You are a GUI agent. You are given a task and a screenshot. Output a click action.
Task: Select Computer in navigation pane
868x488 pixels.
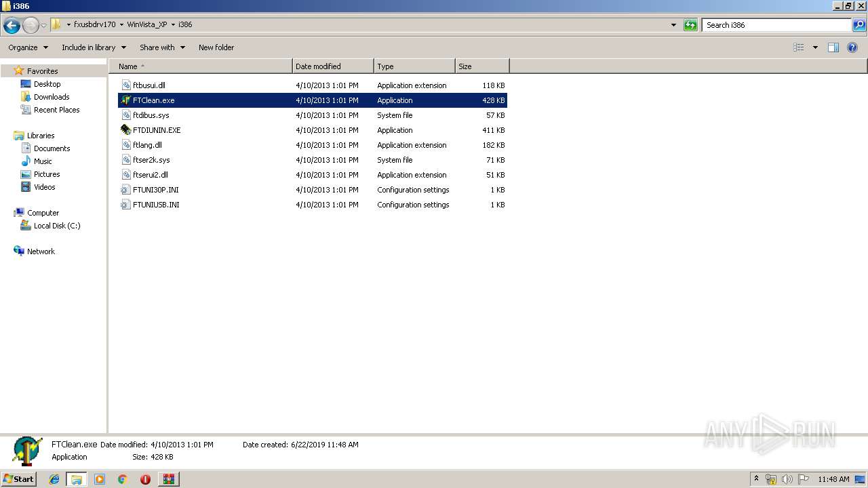click(43, 213)
